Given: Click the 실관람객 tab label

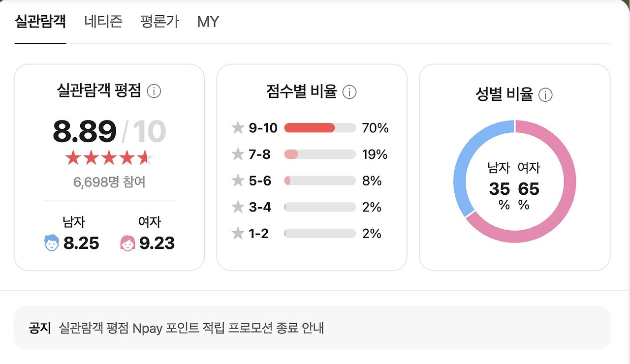Looking at the screenshot, I should click(40, 22).
